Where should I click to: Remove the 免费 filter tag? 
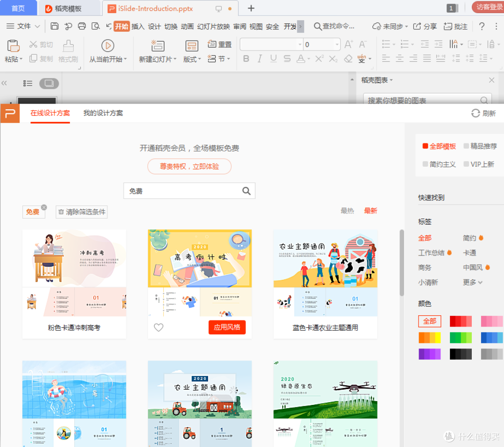point(44,207)
